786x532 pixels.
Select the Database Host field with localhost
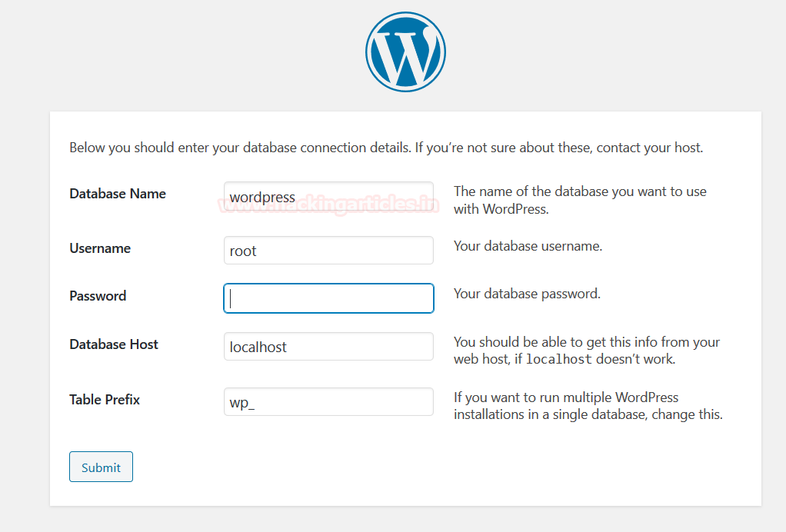pyautogui.click(x=328, y=346)
